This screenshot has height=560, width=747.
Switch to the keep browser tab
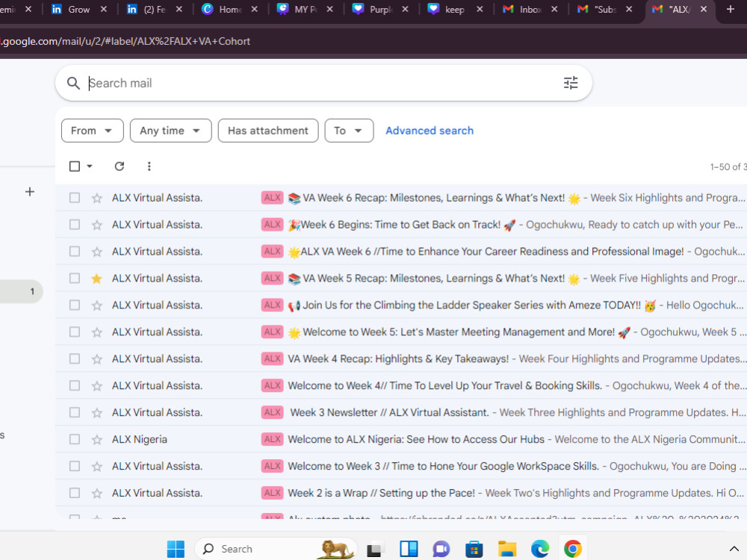[455, 10]
